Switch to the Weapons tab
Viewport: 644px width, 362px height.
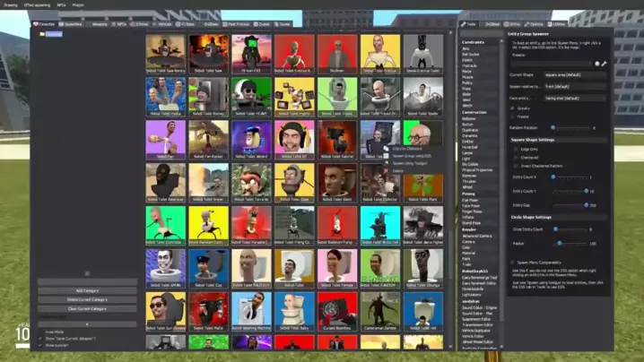click(x=99, y=24)
